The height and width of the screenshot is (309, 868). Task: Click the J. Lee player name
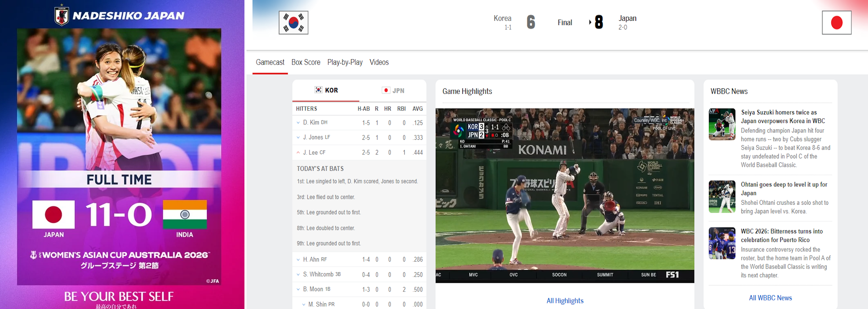[310, 152]
